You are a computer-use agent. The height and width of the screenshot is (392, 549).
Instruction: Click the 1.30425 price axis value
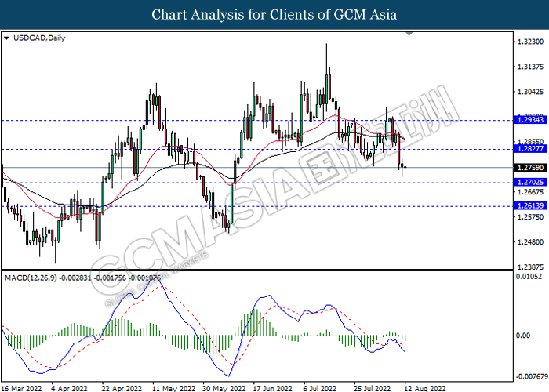coord(531,92)
